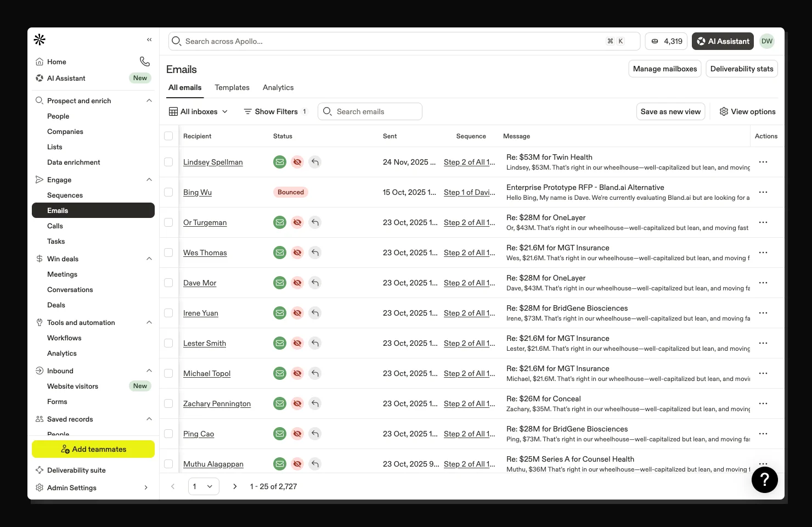812x527 pixels.
Task: Collapse the Win deals section chevron
Action: 149,259
